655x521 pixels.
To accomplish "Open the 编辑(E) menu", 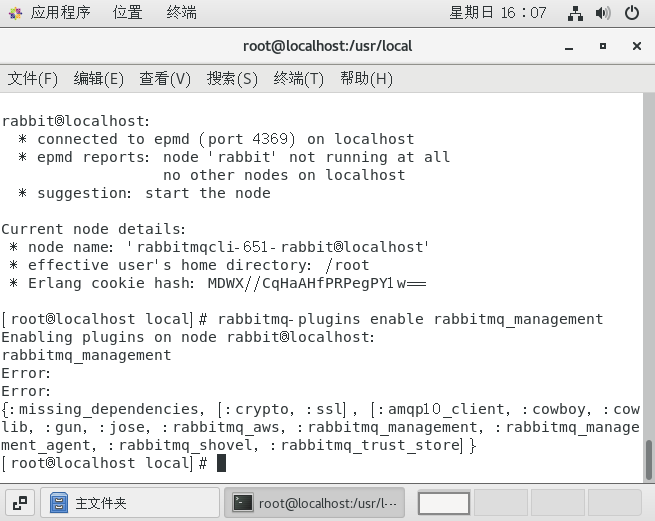I will click(x=99, y=79).
